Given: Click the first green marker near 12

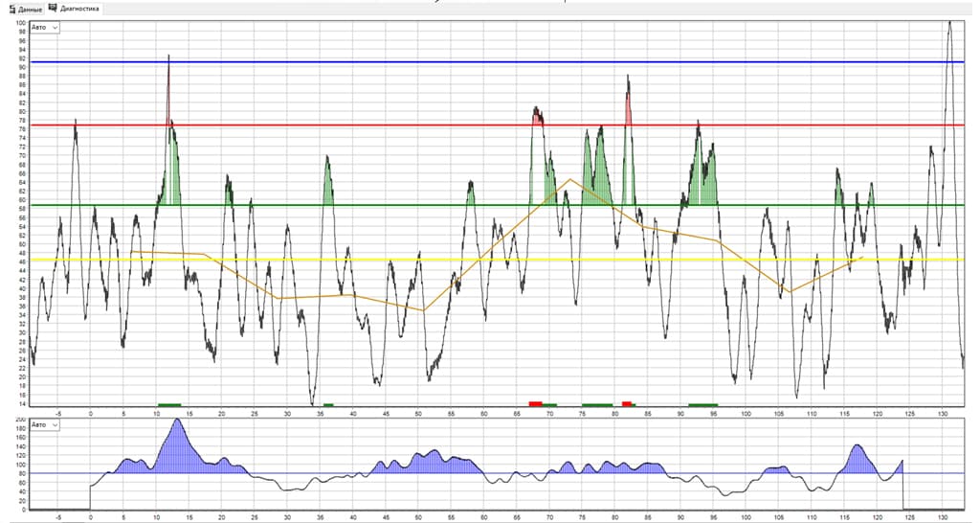Looking at the screenshot, I should point(169,405).
